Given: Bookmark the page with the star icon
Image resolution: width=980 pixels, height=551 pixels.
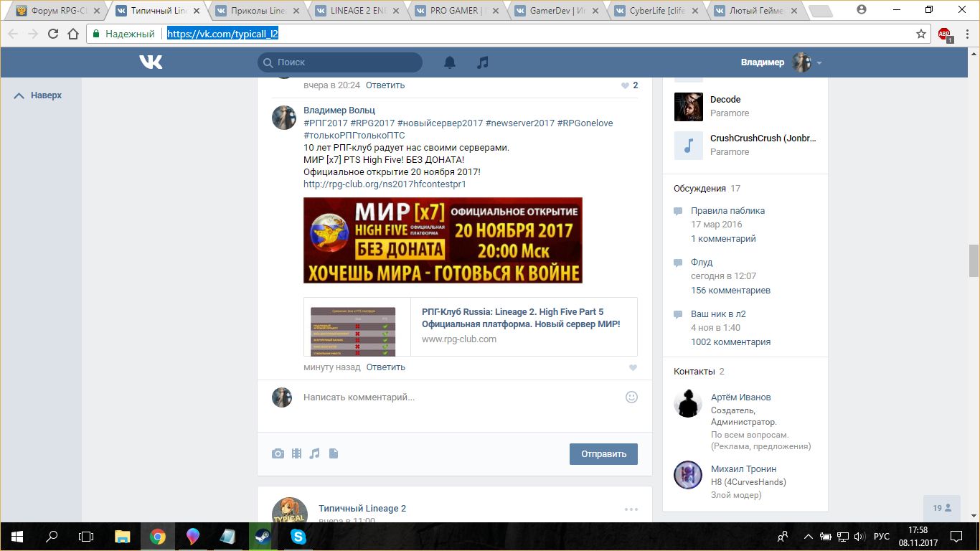Looking at the screenshot, I should 921,34.
